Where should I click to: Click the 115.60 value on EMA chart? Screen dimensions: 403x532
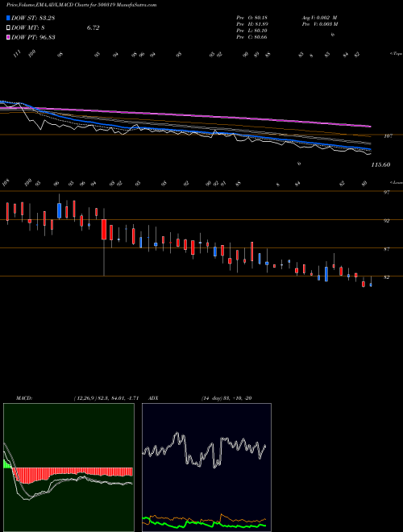[x=381, y=165]
